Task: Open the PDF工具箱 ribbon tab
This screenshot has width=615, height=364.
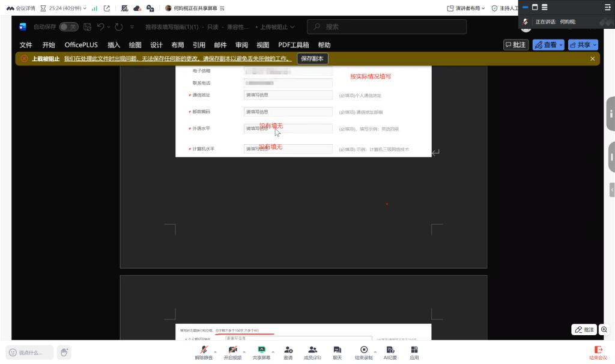Action: [x=293, y=45]
